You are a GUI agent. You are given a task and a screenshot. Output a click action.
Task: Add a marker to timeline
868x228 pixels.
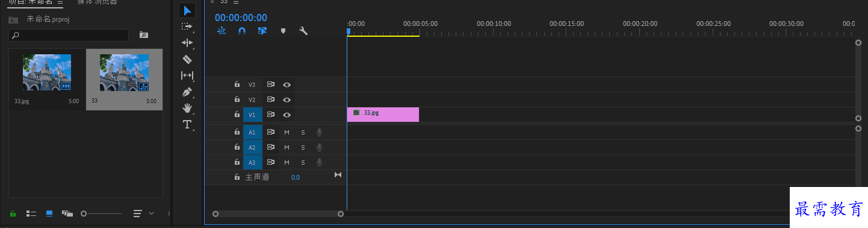(x=283, y=31)
